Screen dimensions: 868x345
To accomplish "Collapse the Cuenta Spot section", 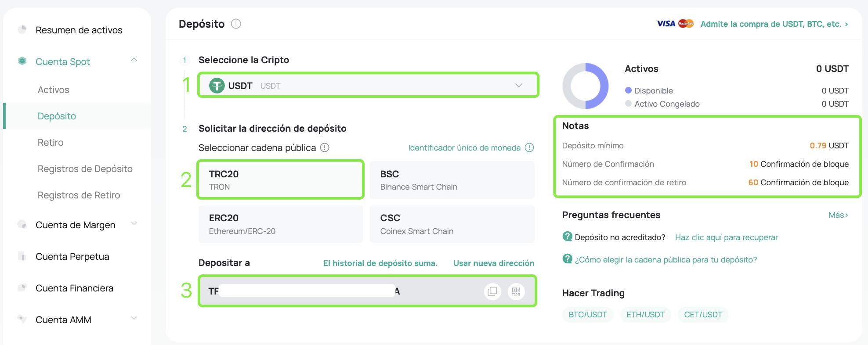I will pyautogui.click(x=134, y=60).
